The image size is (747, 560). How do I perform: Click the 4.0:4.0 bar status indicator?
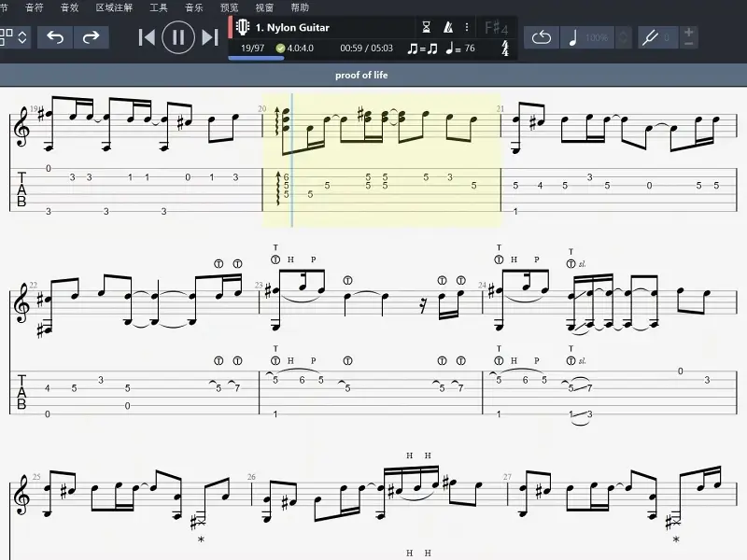point(295,49)
